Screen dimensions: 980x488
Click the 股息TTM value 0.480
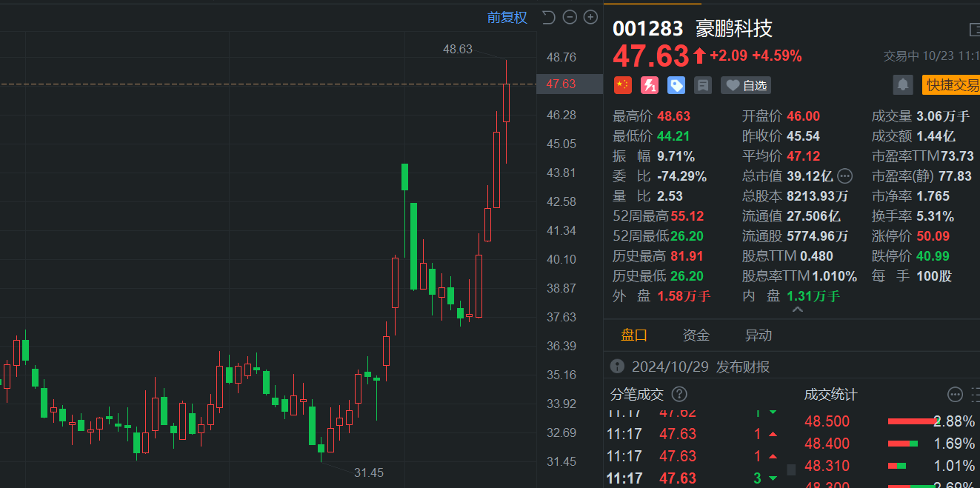816,256
